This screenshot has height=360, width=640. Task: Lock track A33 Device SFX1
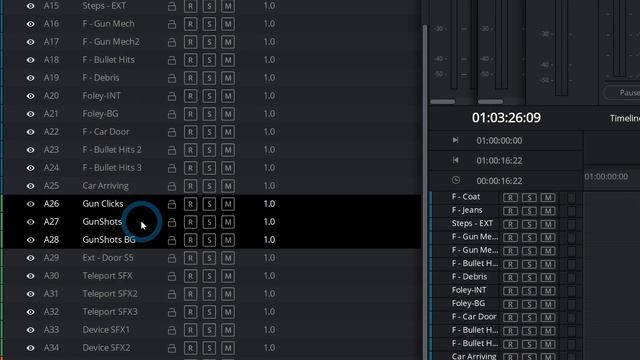[172, 330]
